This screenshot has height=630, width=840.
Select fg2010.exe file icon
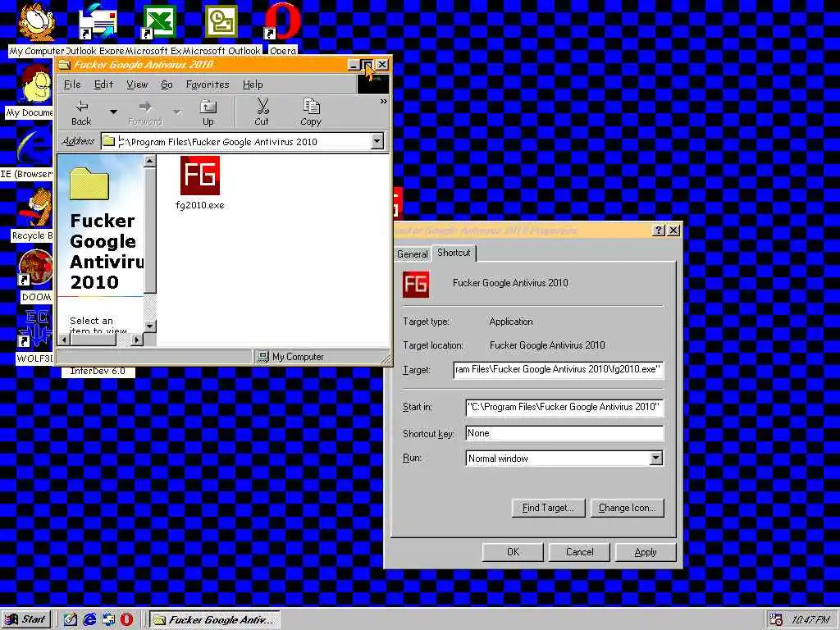click(x=200, y=183)
